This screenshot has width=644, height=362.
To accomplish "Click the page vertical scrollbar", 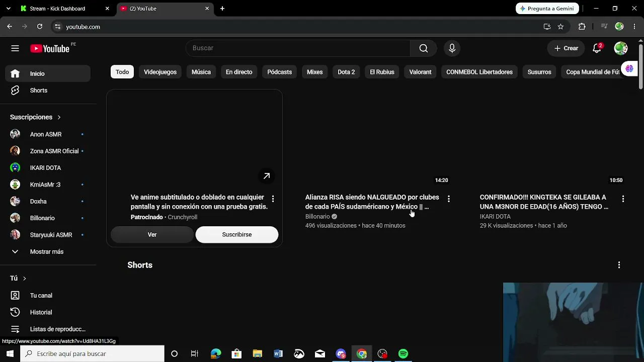I will pos(640,67).
